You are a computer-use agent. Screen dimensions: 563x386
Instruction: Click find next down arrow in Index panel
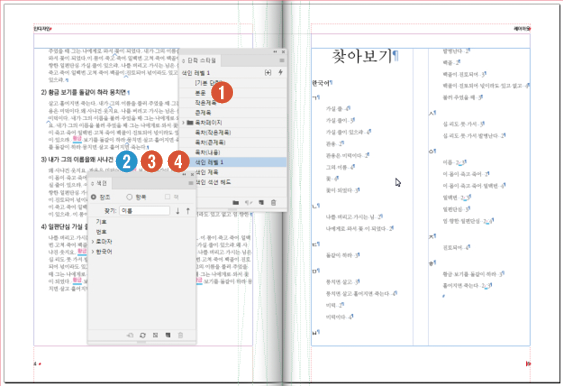point(177,211)
